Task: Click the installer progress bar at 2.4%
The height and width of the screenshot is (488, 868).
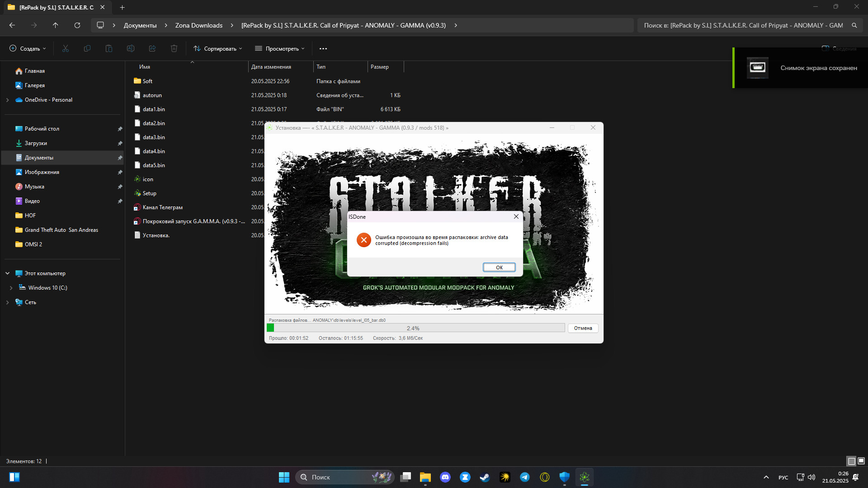Action: point(415,328)
